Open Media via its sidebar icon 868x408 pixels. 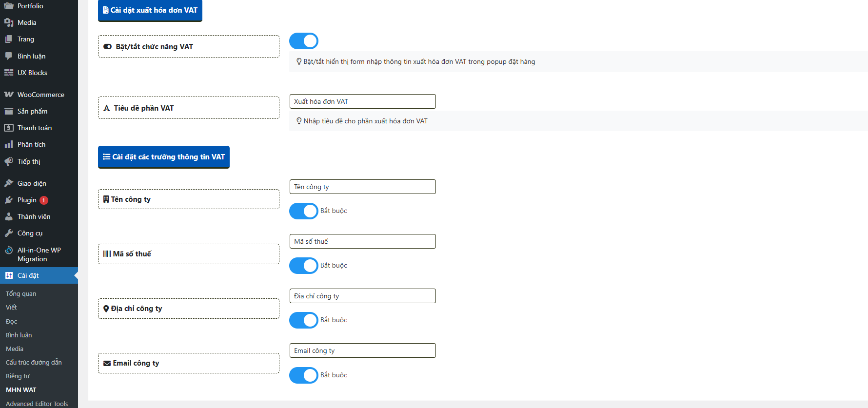9,22
